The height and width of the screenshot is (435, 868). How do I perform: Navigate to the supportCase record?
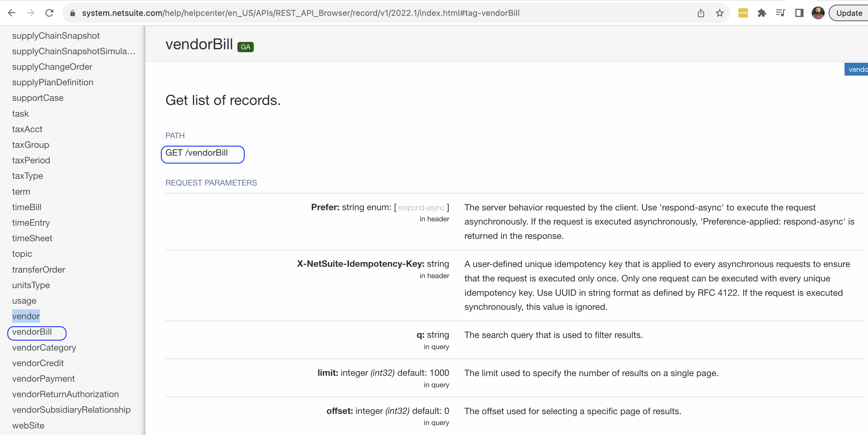pyautogui.click(x=38, y=98)
